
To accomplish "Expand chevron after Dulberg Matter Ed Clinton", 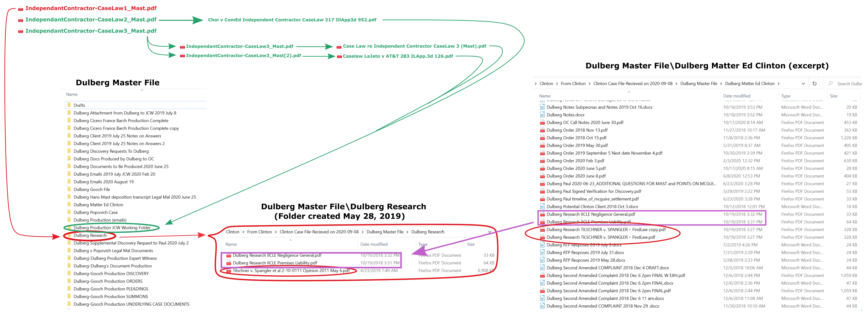I will point(778,84).
